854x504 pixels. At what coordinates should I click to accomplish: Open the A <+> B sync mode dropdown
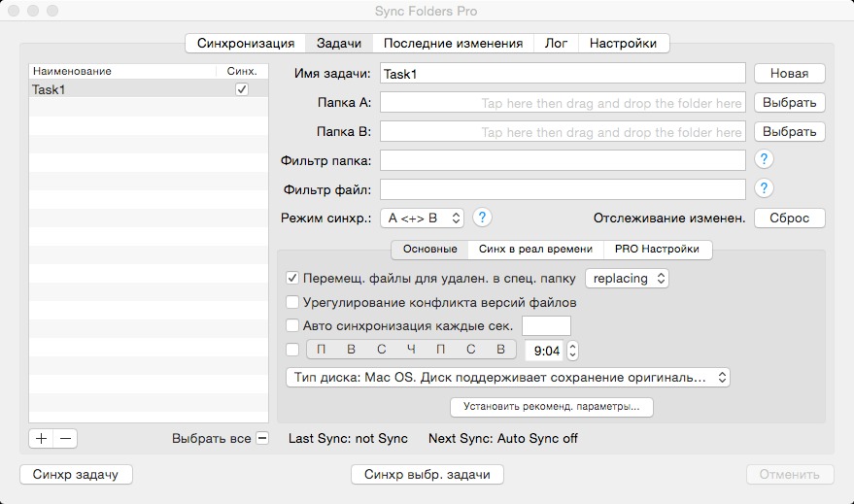(423, 218)
